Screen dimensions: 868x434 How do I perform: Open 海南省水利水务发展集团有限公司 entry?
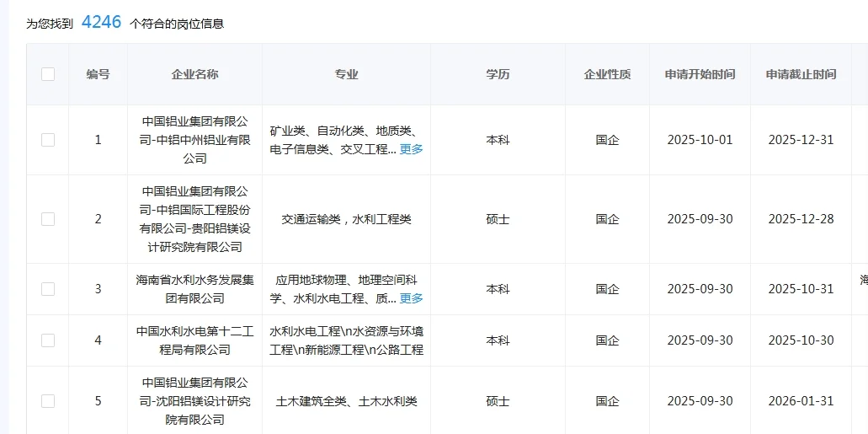coord(194,289)
